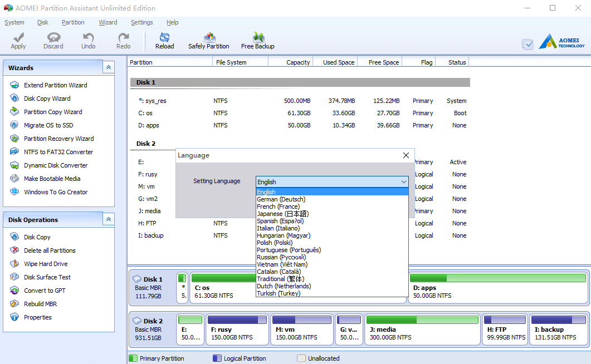Select French (France) language

coord(332,206)
